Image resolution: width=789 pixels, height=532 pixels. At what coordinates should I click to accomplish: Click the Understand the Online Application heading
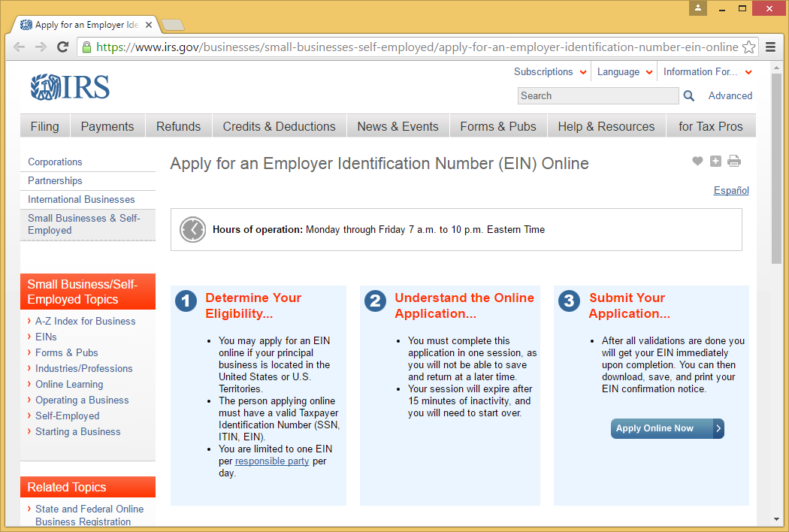[x=464, y=306]
